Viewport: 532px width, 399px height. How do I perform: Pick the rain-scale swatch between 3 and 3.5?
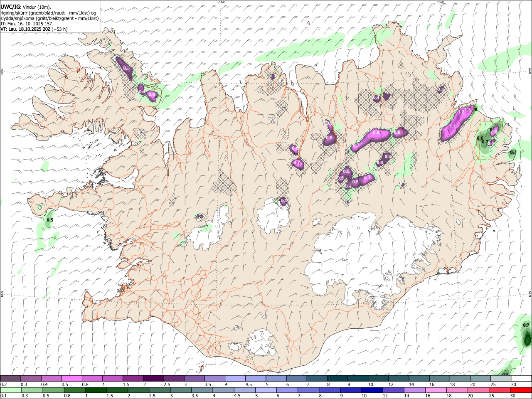[181, 390]
